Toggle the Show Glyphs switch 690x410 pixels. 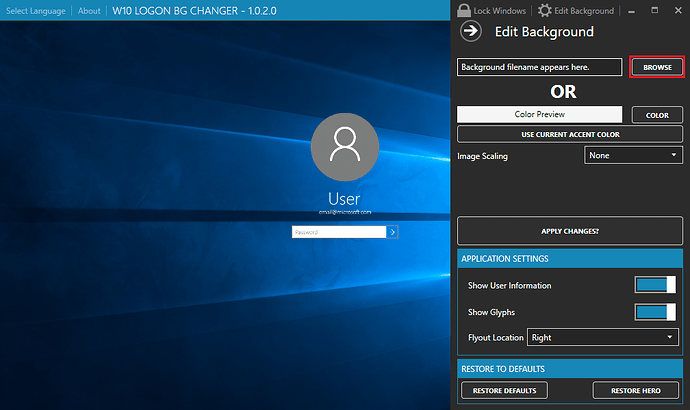(656, 312)
